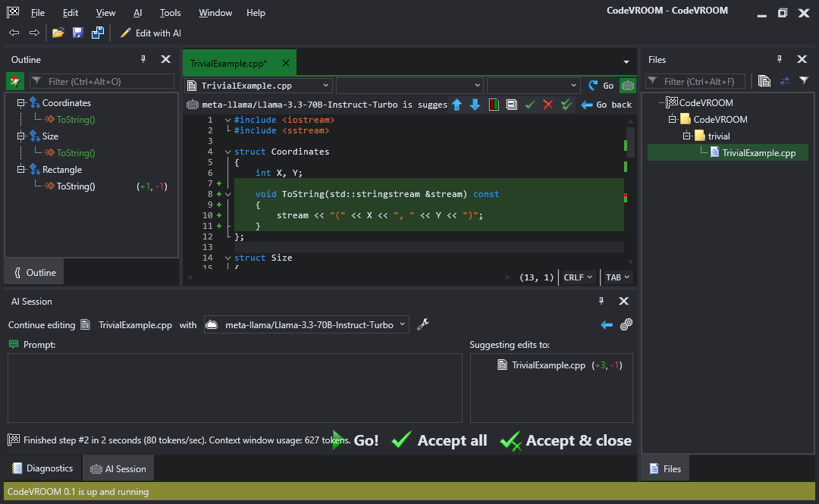Pin the Outline panel

point(143,59)
